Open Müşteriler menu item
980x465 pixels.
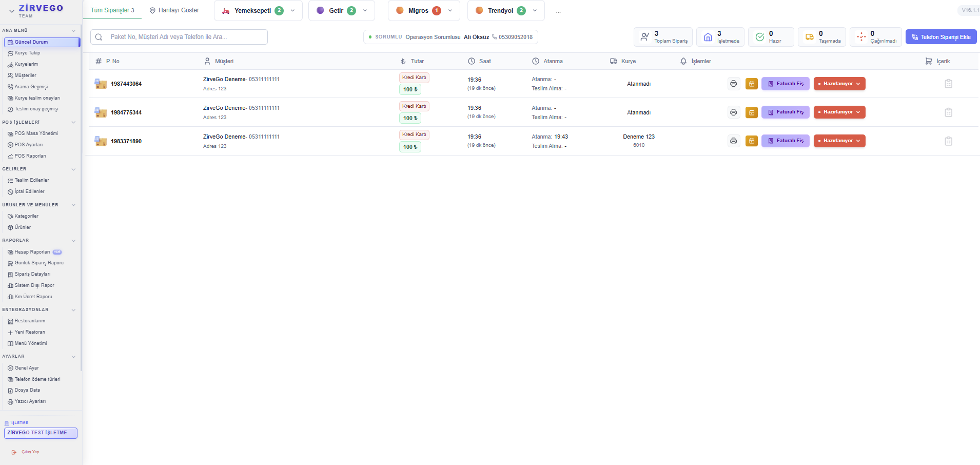[x=25, y=75]
